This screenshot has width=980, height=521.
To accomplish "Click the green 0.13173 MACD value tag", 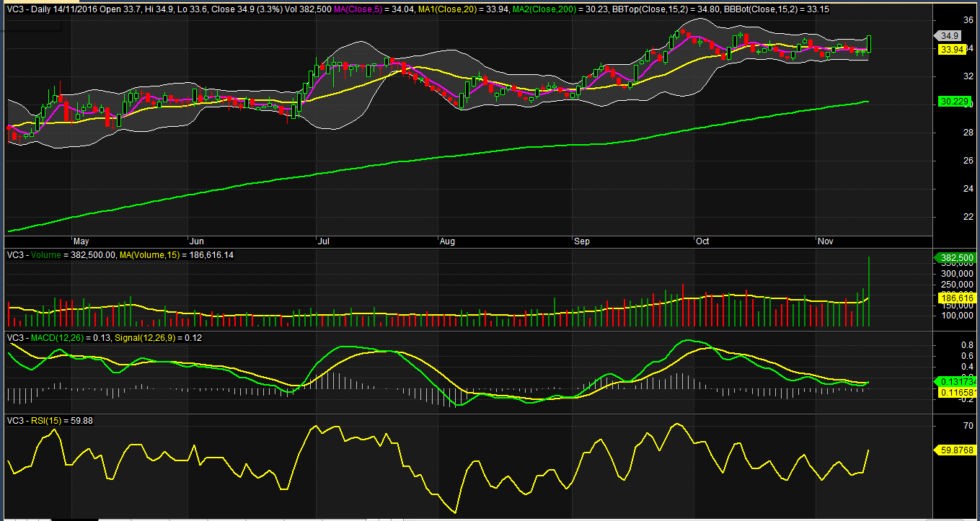I will pos(956,381).
